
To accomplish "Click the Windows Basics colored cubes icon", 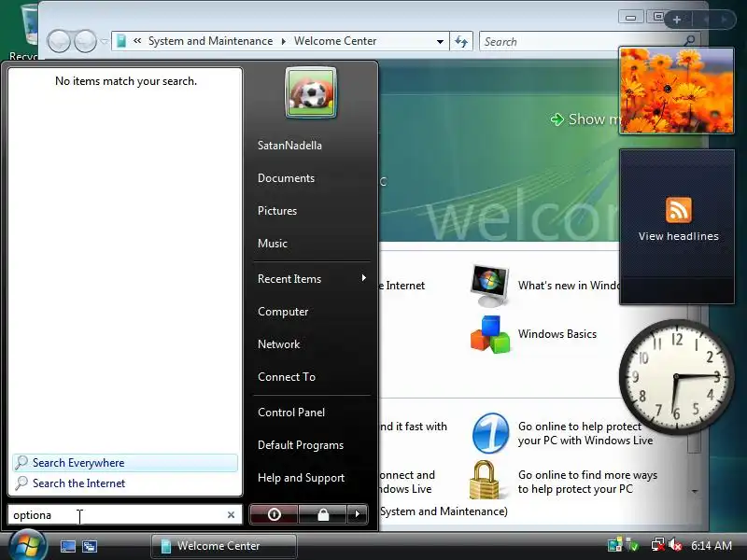I will (489, 334).
